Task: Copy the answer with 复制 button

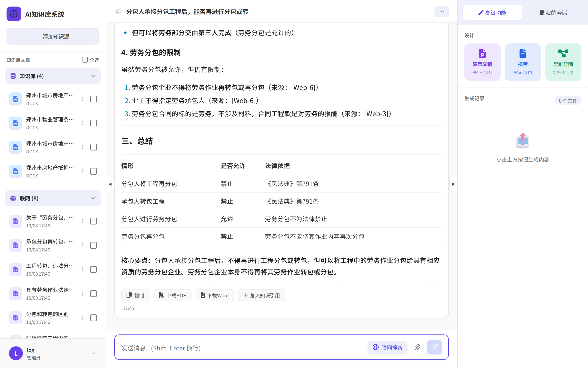Action: 135,295
